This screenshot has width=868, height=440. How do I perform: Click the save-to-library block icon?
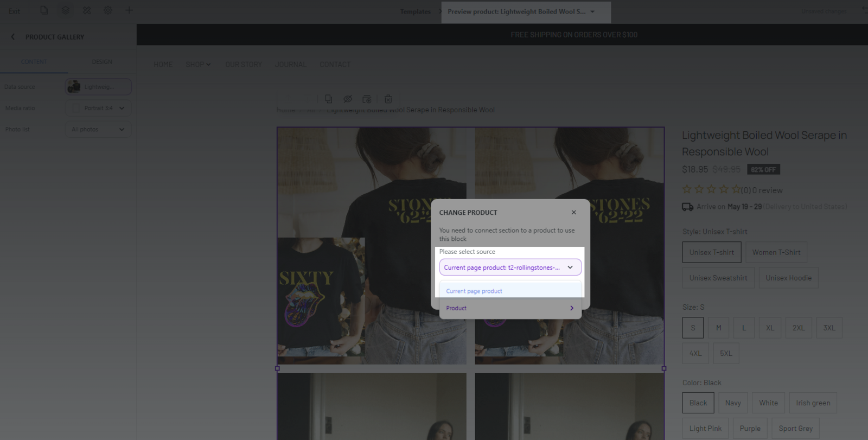pos(367,99)
